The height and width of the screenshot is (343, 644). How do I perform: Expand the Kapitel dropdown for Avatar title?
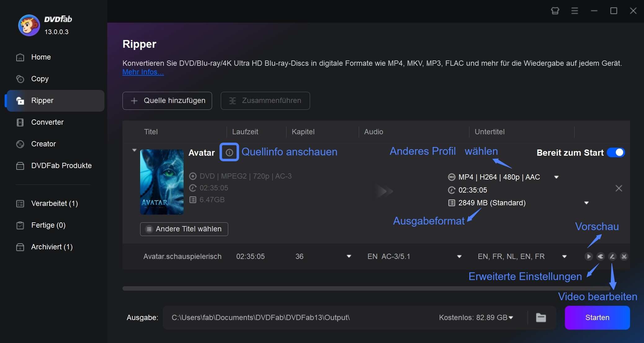pyautogui.click(x=349, y=256)
